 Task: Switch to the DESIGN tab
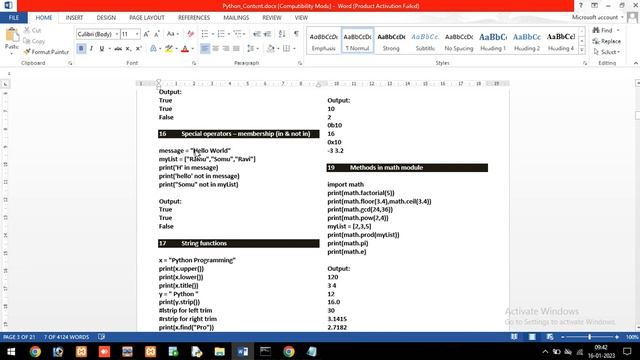[106, 18]
